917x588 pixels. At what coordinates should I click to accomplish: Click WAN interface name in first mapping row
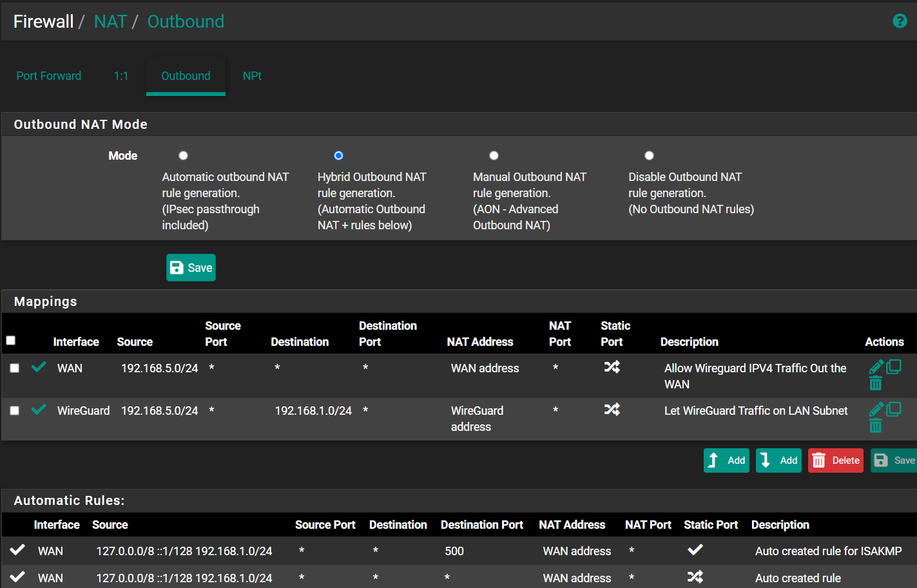point(70,368)
